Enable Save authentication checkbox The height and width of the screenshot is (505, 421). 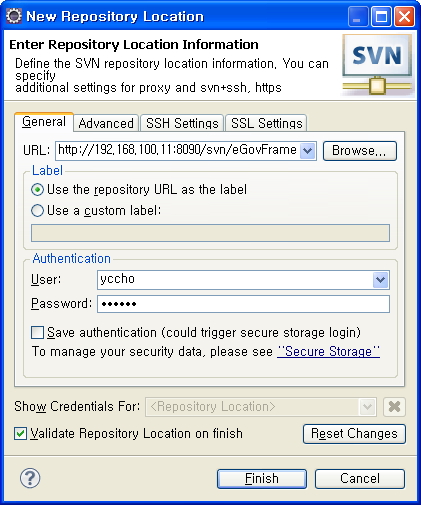pyautogui.click(x=37, y=333)
